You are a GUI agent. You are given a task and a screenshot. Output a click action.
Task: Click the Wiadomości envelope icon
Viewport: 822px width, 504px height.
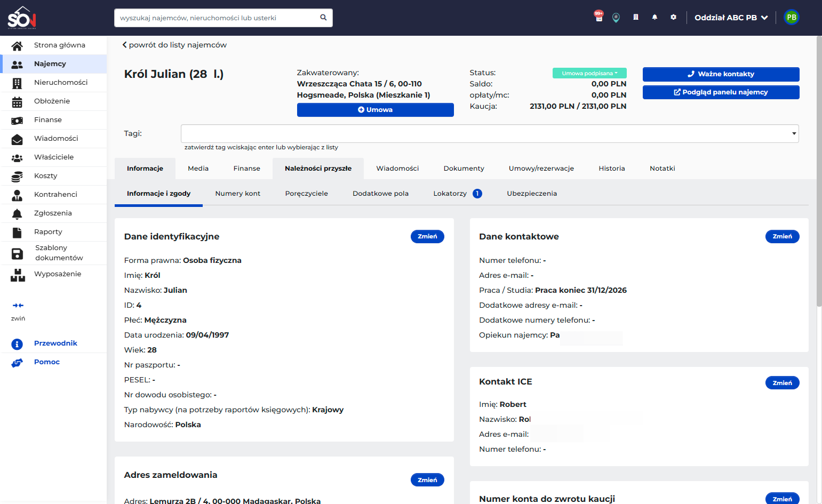click(x=17, y=139)
